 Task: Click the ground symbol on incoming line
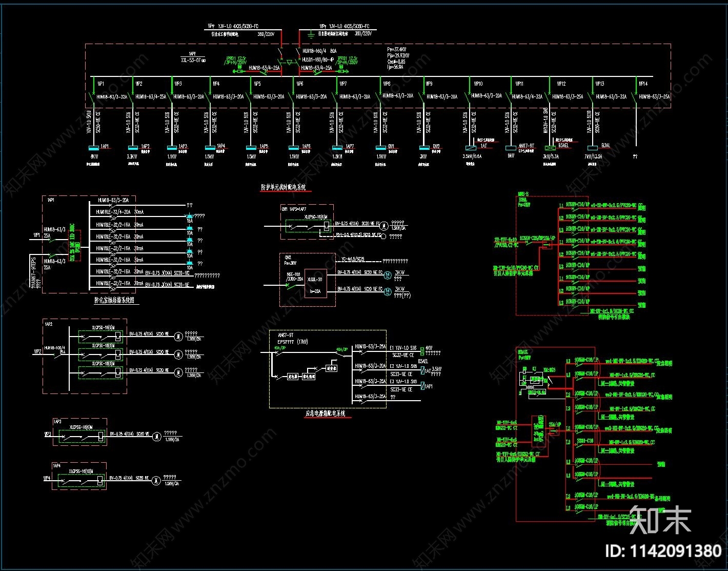tap(310, 35)
